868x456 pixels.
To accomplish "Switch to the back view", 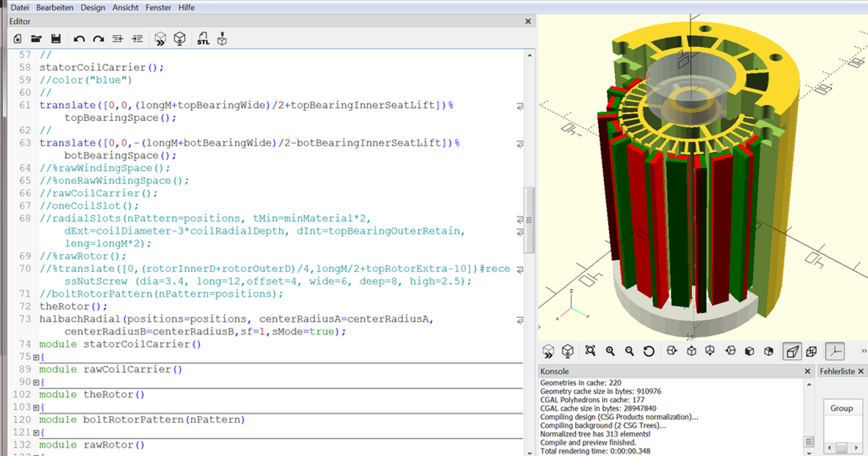I will 769,351.
